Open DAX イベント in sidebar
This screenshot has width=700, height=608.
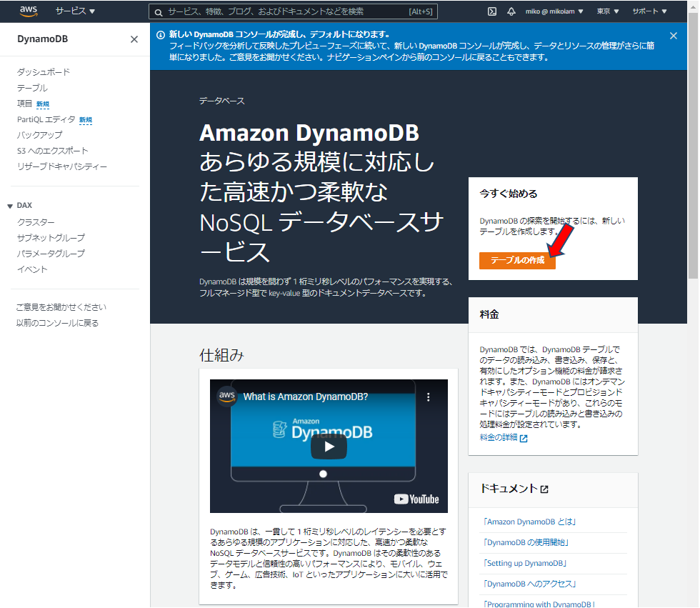[x=32, y=269]
